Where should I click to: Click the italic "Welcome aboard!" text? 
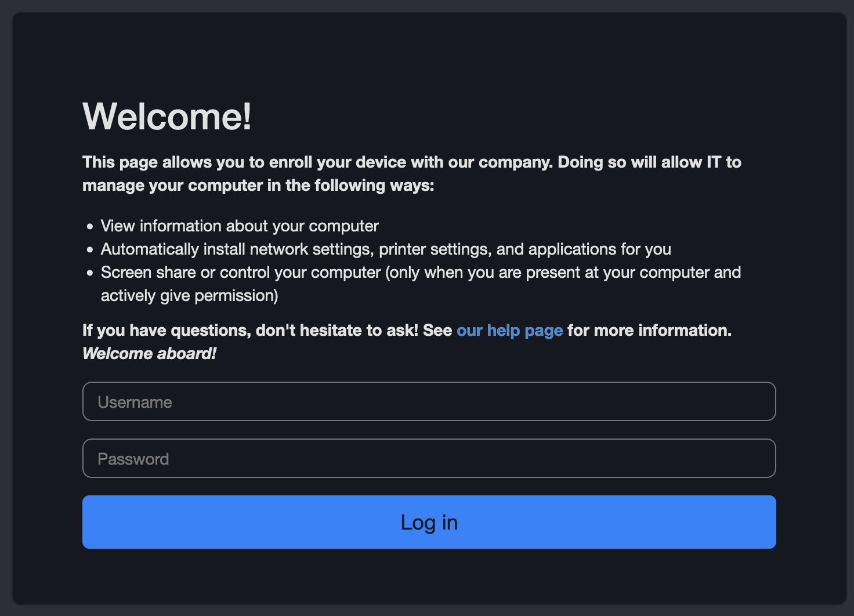click(x=149, y=354)
